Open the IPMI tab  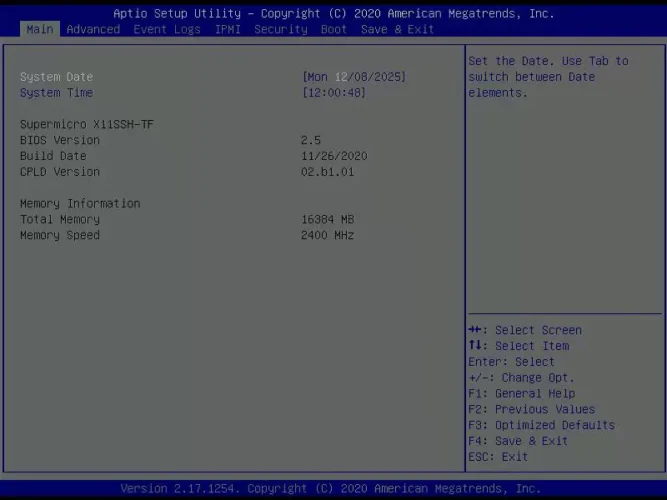pyautogui.click(x=228, y=29)
